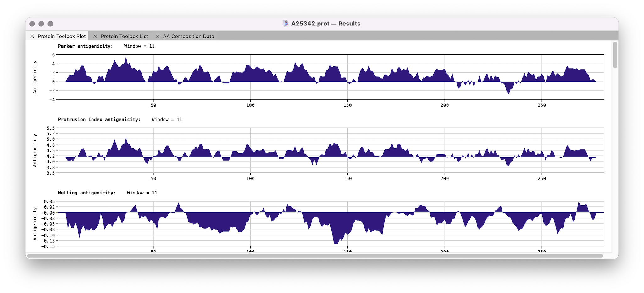Click the Window = 11 label beside Welling antigenicity
Screen dimensions: 644x293
pyautogui.click(x=142, y=193)
